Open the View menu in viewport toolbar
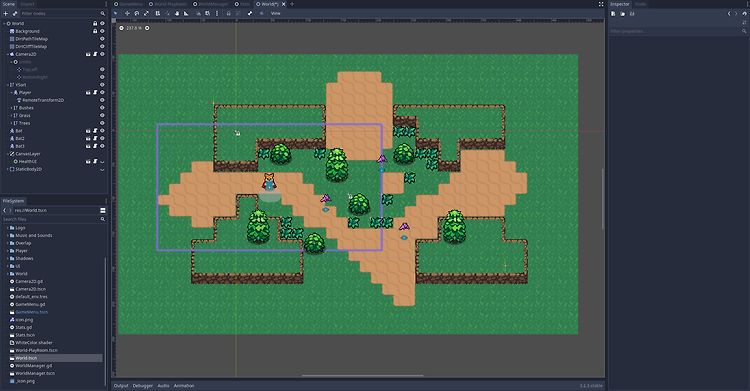 tap(276, 13)
